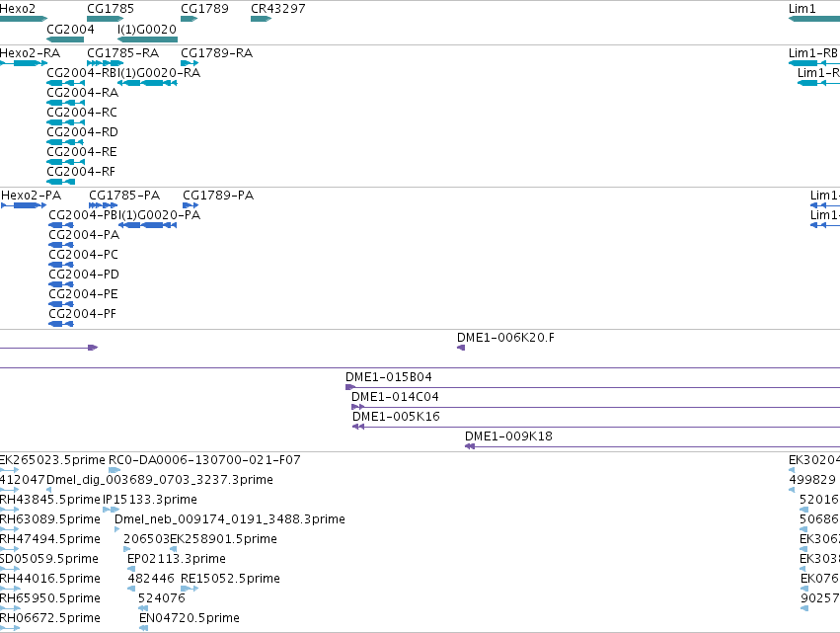Screen dimensions: 840x633
Task: Click the CG2004-RB transcript glyph
Action: pos(65,83)
